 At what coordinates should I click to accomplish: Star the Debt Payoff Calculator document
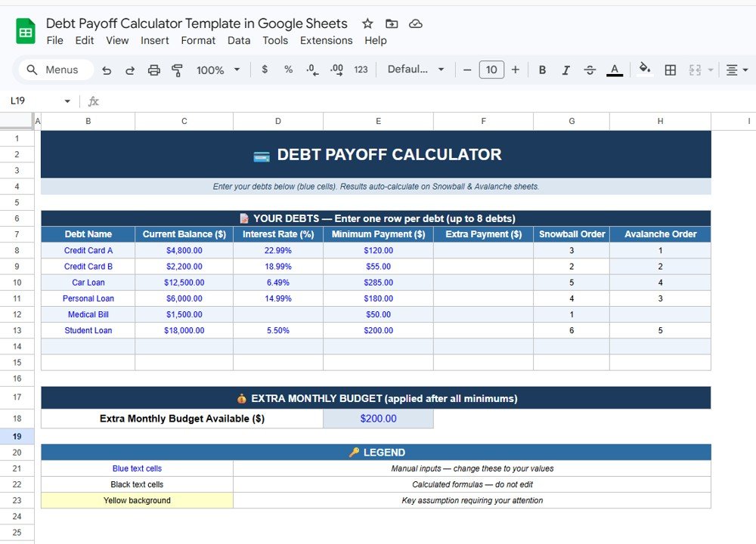(x=367, y=23)
